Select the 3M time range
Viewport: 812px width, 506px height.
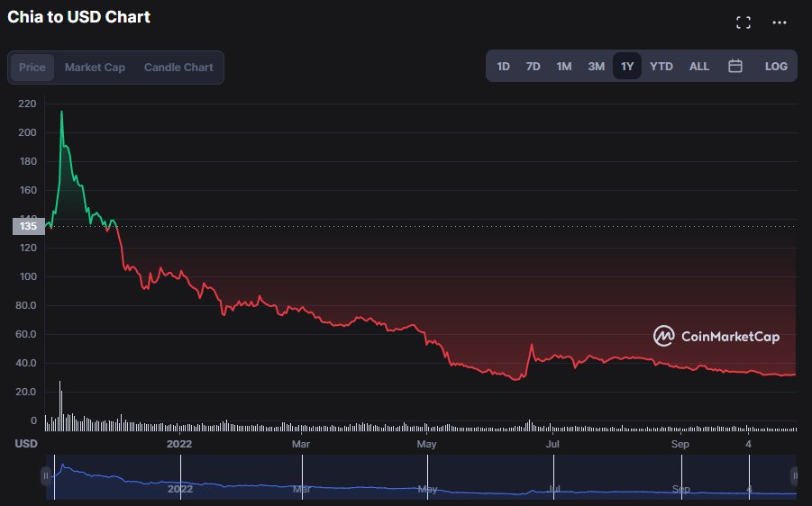(596, 67)
